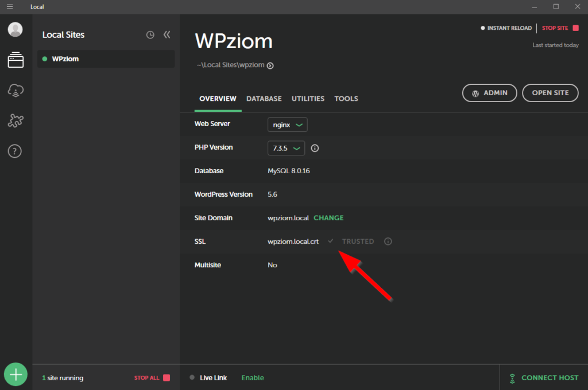The height and width of the screenshot is (390, 588).
Task: Toggle the Instant Reload option
Action: click(506, 28)
